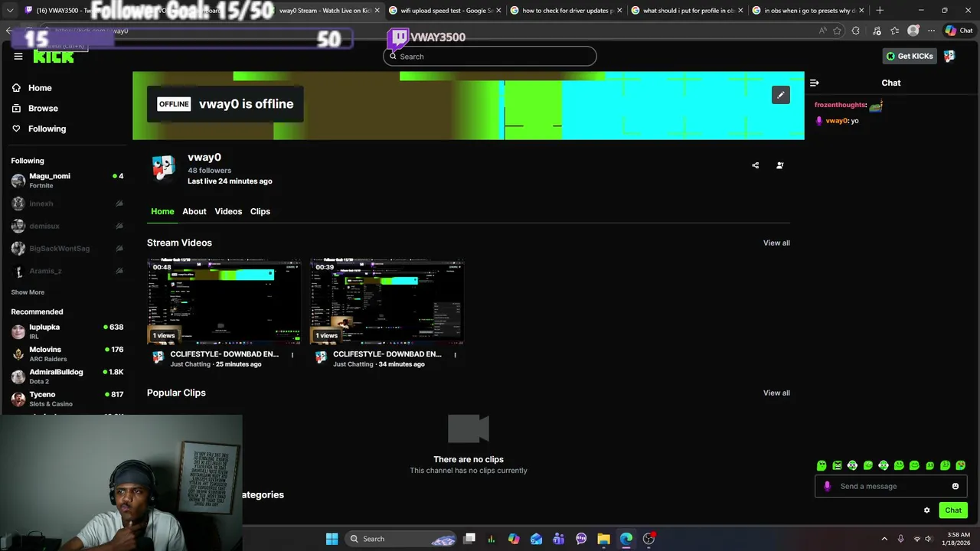Open OBS Studio from the taskbar
The width and height of the screenshot is (980, 551).
[x=648, y=539]
